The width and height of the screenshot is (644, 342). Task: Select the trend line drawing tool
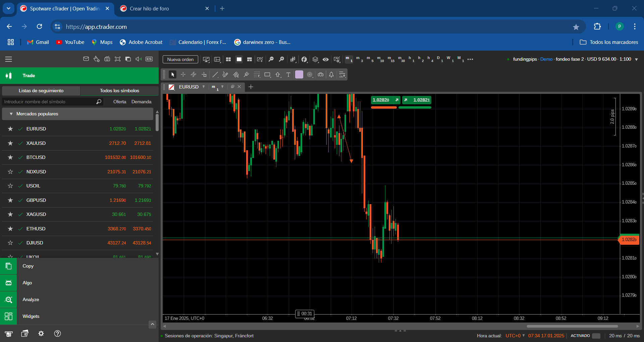(x=215, y=74)
